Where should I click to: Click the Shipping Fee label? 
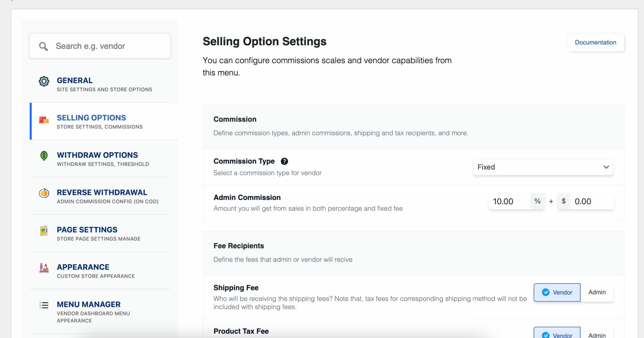pos(236,288)
